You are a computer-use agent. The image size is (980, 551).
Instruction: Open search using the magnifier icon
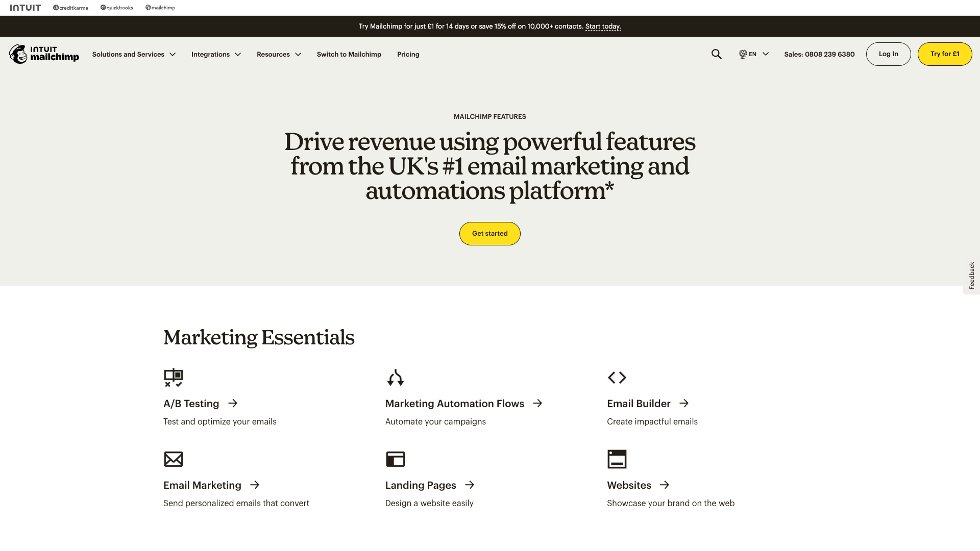click(716, 54)
